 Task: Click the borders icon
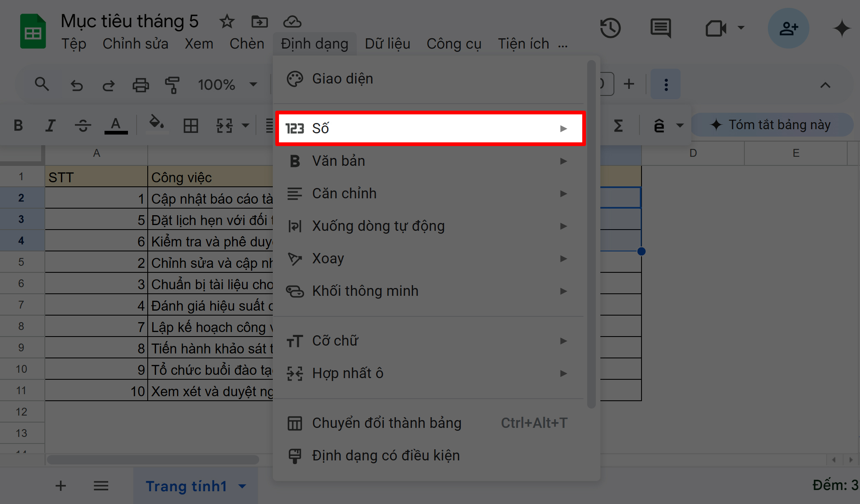click(191, 125)
